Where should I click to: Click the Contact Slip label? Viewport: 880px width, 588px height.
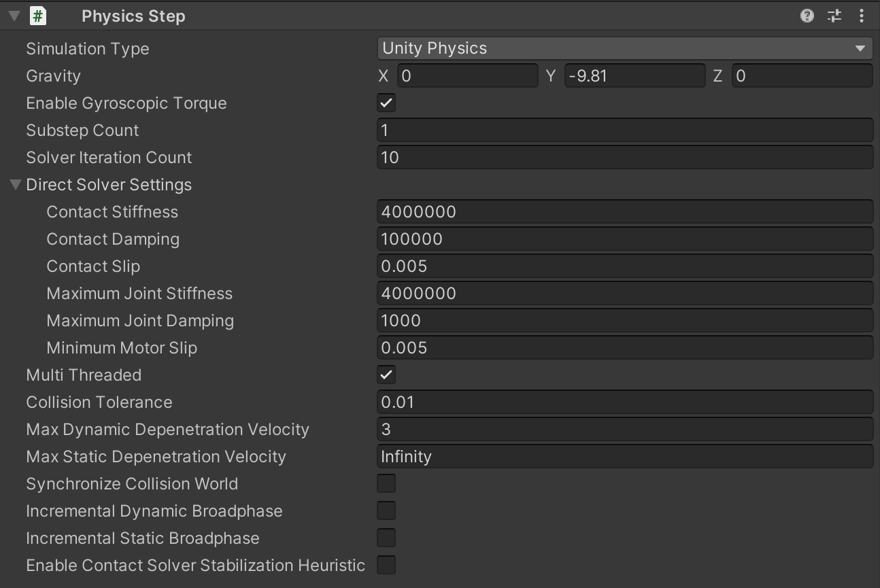click(93, 266)
